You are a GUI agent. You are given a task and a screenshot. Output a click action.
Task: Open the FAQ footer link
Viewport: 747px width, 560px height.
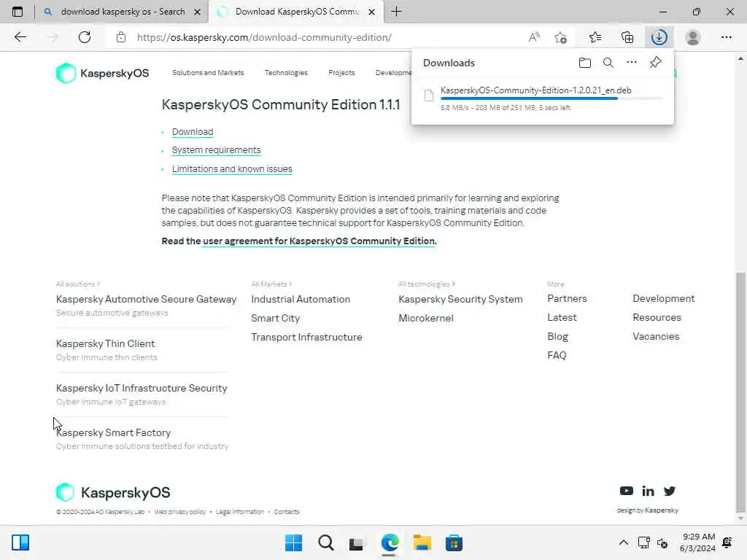(557, 355)
